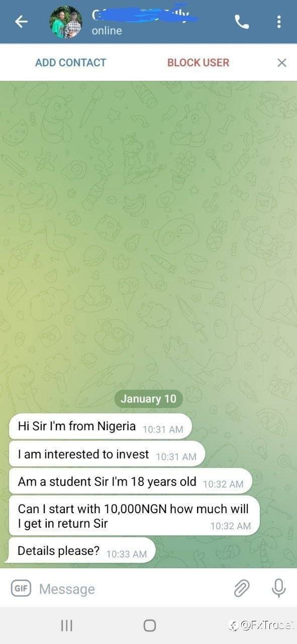Attach a file with paperclip icon
The width and height of the screenshot is (297, 644).
tap(242, 588)
